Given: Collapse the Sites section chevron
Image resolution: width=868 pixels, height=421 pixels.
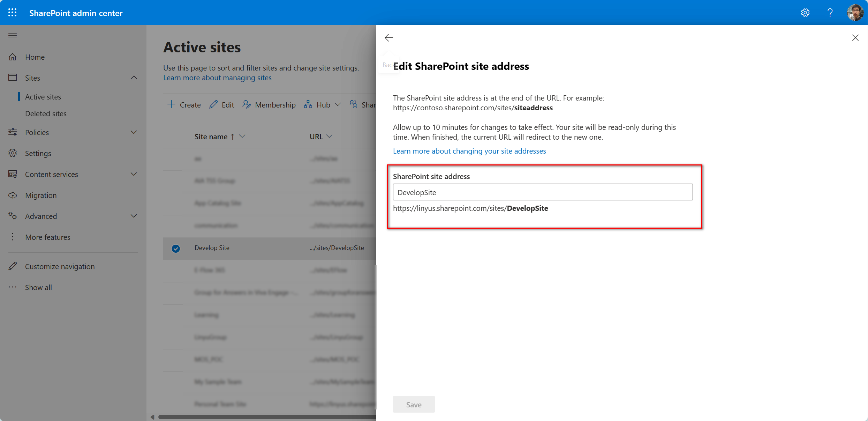Looking at the screenshot, I should pyautogui.click(x=134, y=77).
